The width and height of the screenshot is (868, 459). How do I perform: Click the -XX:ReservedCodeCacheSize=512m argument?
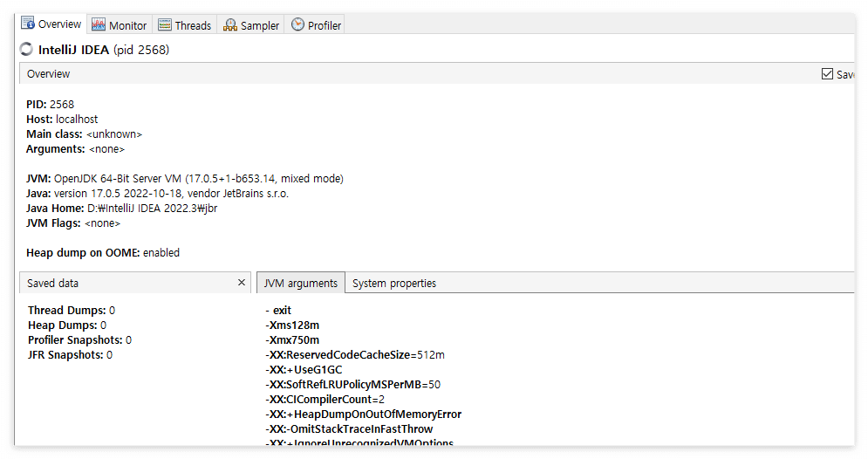click(x=355, y=355)
